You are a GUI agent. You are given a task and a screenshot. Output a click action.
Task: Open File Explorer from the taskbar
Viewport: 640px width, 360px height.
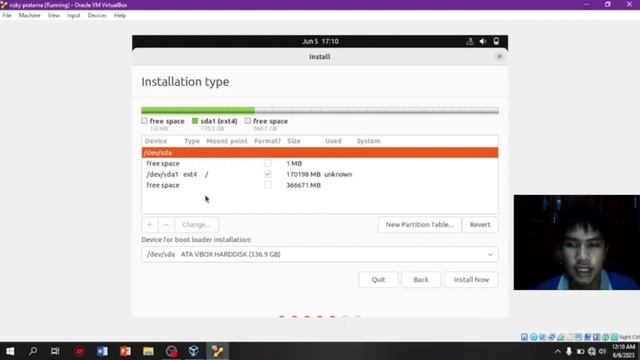click(148, 351)
